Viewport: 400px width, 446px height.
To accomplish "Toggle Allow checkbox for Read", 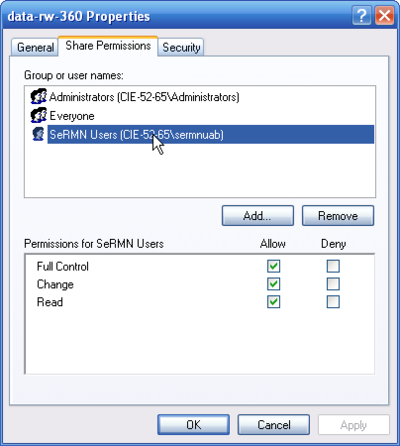I will coord(273,302).
